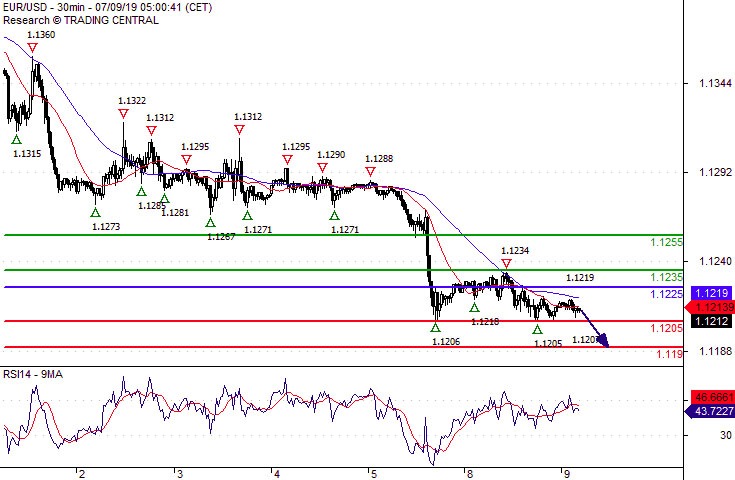Click the 1.1218 low price label

(485, 322)
